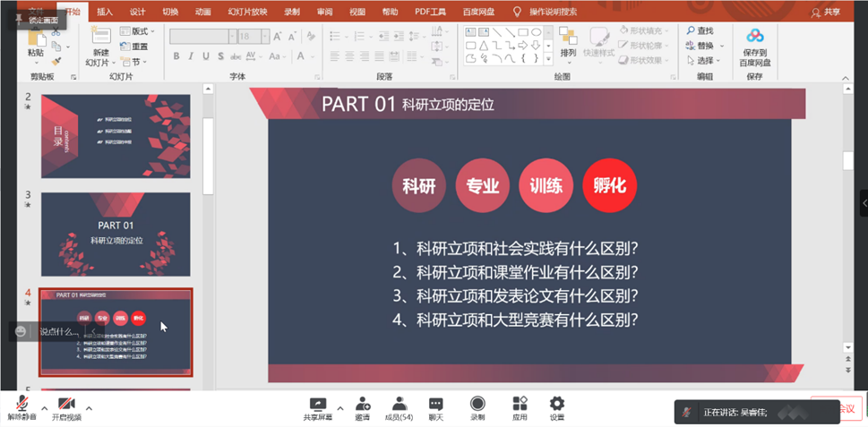The height and width of the screenshot is (427, 868).
Task: Select slide 3 thumbnail in panel
Action: 116,235
